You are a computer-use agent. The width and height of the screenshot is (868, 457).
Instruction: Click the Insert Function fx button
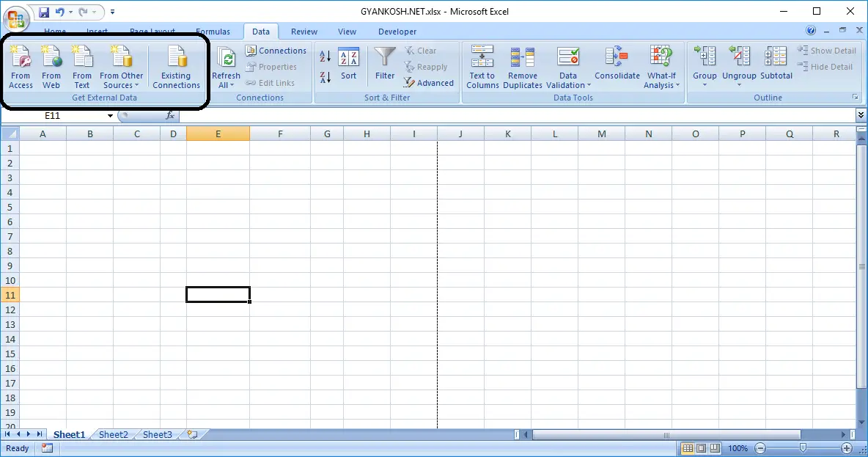[x=170, y=115]
